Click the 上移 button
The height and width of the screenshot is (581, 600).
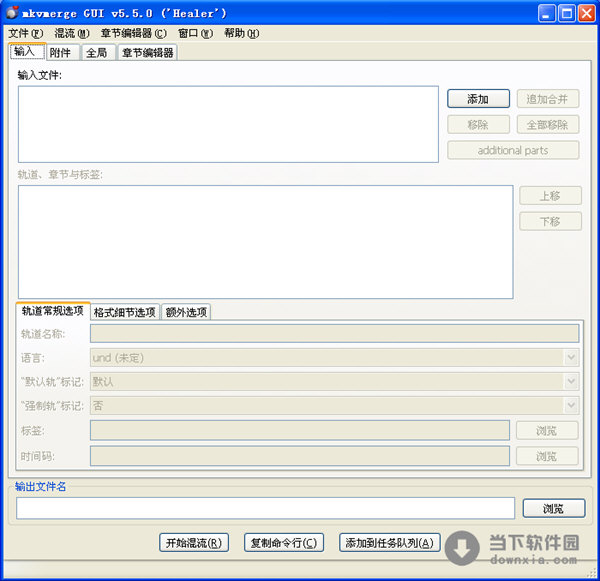[x=550, y=196]
